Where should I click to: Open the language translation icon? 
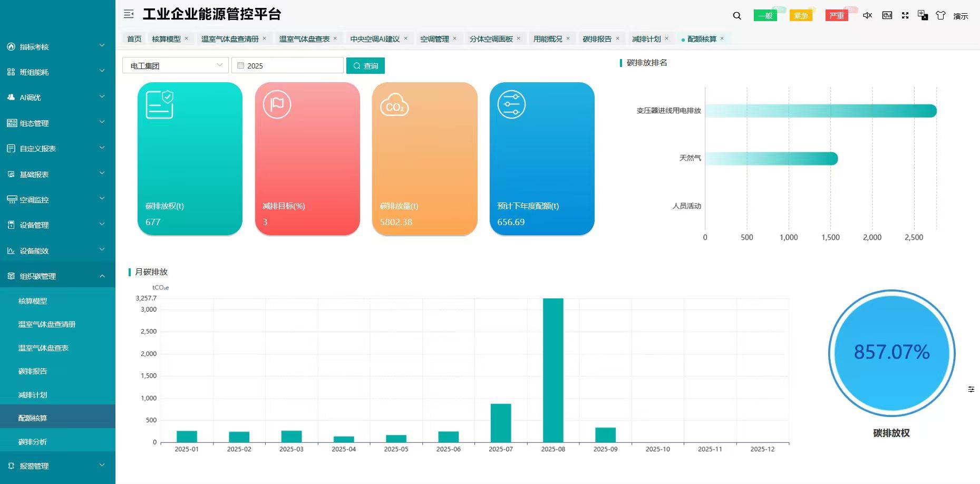(923, 15)
